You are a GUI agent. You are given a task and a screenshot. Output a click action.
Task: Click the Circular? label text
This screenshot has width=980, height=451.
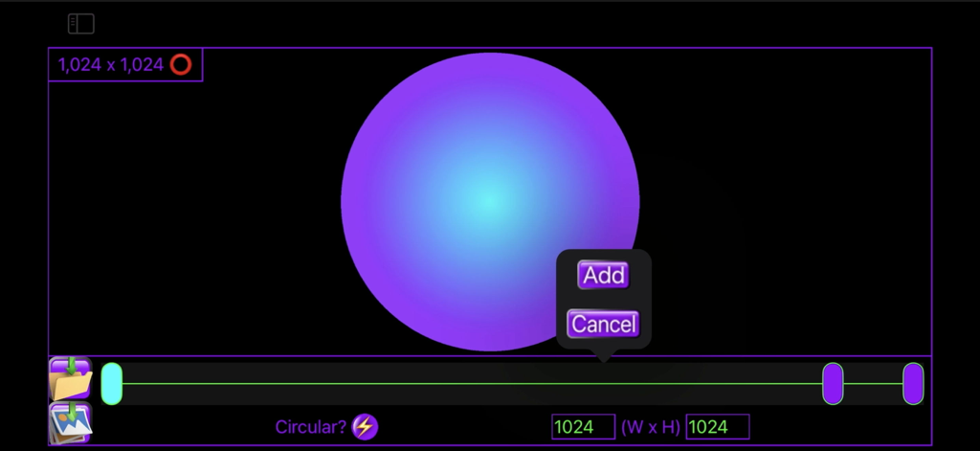(x=311, y=427)
